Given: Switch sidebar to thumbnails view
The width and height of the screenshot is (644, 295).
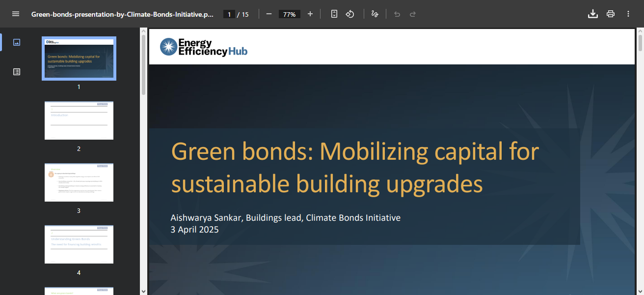Looking at the screenshot, I should tap(17, 42).
